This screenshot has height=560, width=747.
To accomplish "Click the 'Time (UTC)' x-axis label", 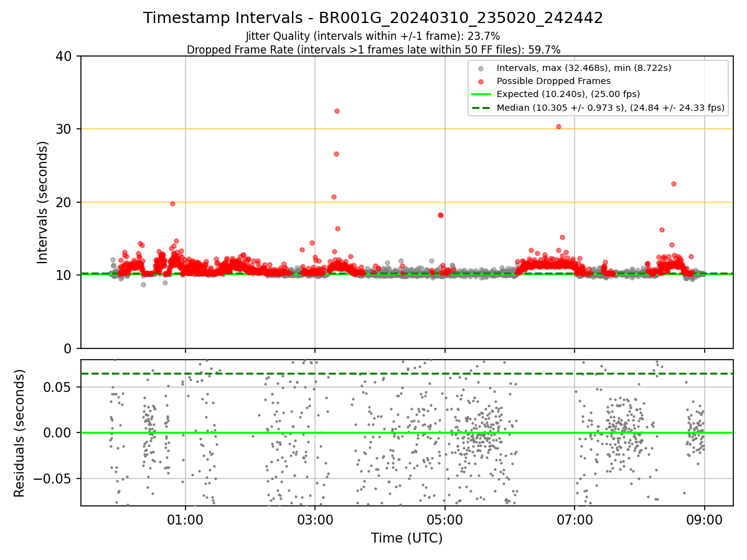I will 406,538.
